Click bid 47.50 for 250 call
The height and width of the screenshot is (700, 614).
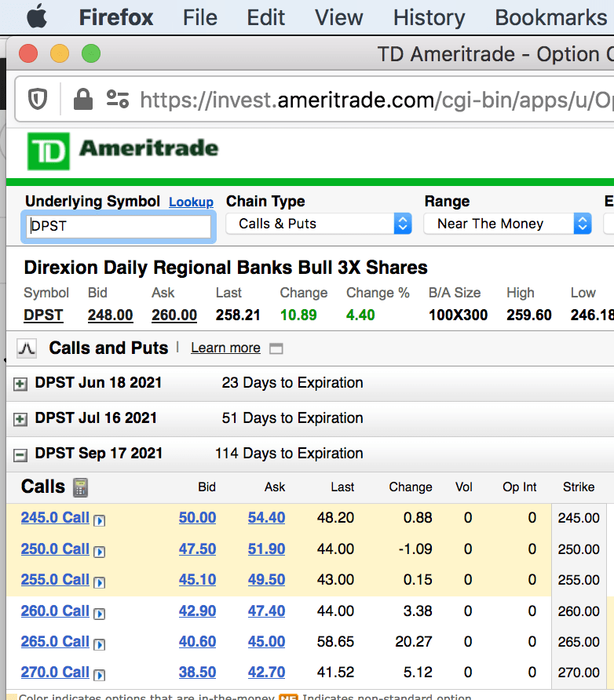click(x=197, y=549)
